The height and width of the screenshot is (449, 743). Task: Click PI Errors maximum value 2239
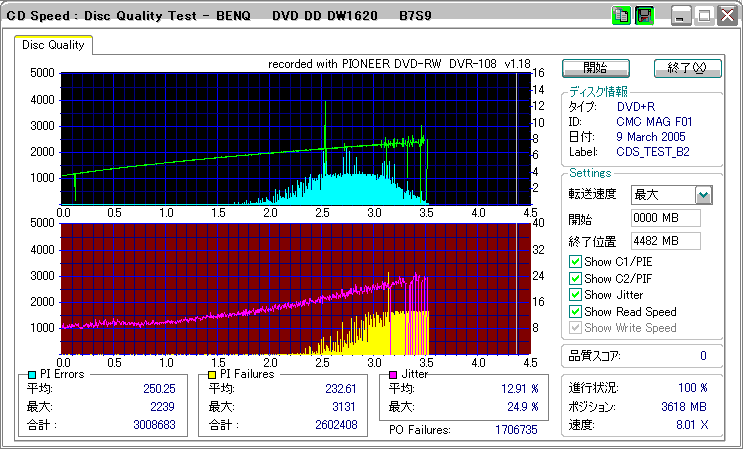point(161,407)
